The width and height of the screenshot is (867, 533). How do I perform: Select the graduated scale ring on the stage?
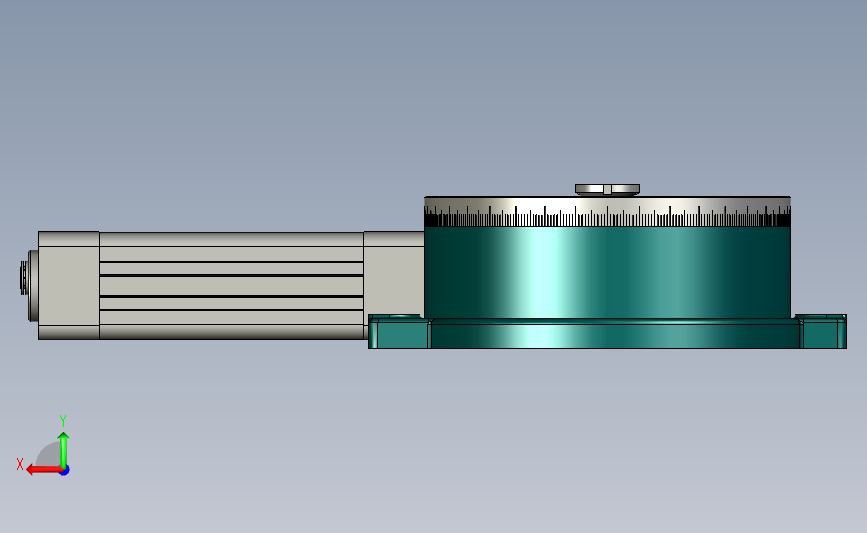point(607,212)
